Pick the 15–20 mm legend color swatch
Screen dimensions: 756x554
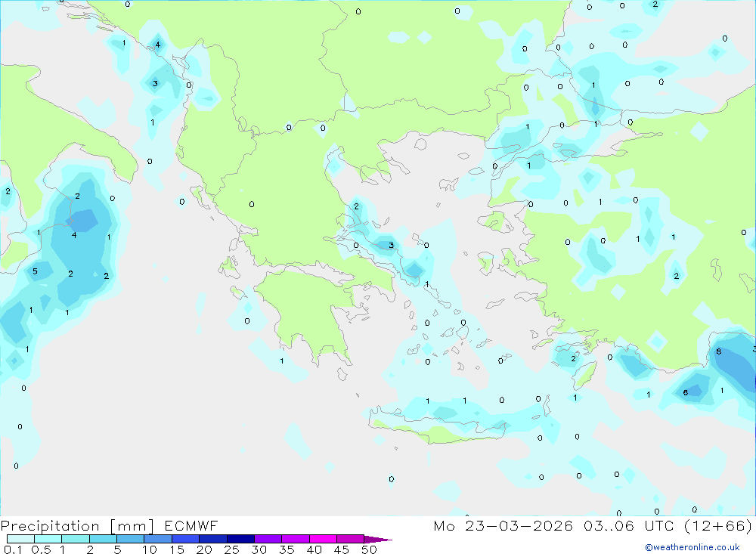pos(185,539)
